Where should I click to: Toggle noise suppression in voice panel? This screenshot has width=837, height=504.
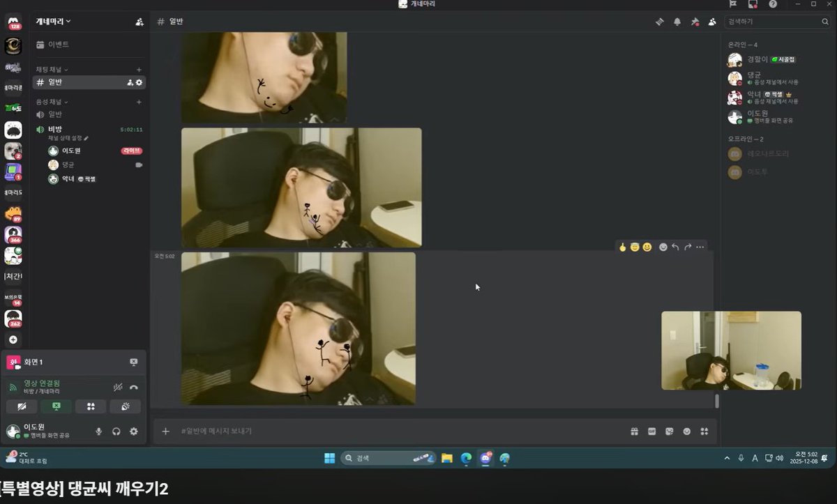118,387
